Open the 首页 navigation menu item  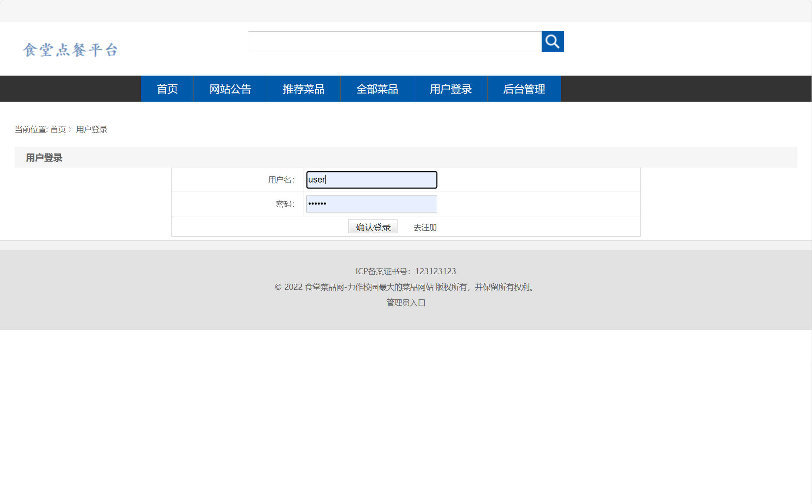coord(167,89)
